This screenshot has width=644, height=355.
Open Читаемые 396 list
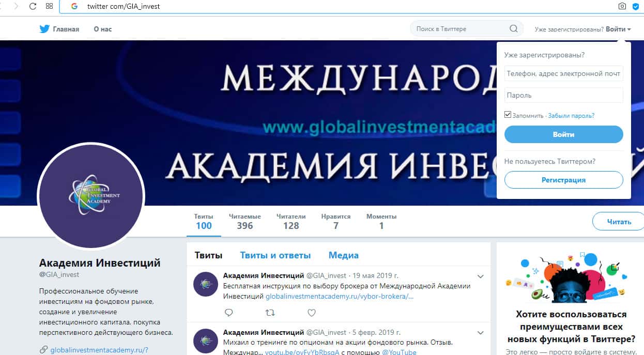245,221
